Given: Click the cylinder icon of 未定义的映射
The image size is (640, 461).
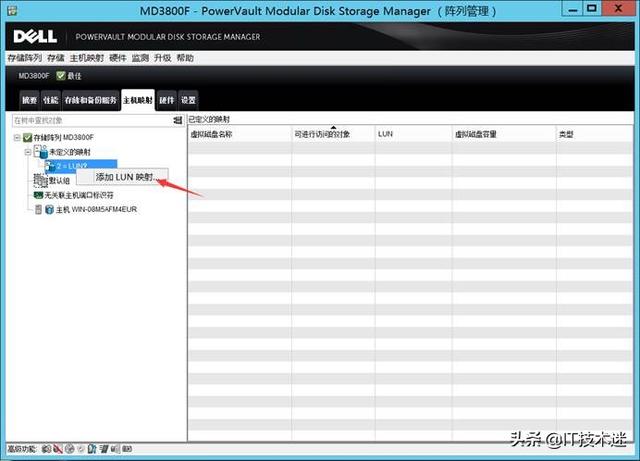Looking at the screenshot, I should [41, 152].
